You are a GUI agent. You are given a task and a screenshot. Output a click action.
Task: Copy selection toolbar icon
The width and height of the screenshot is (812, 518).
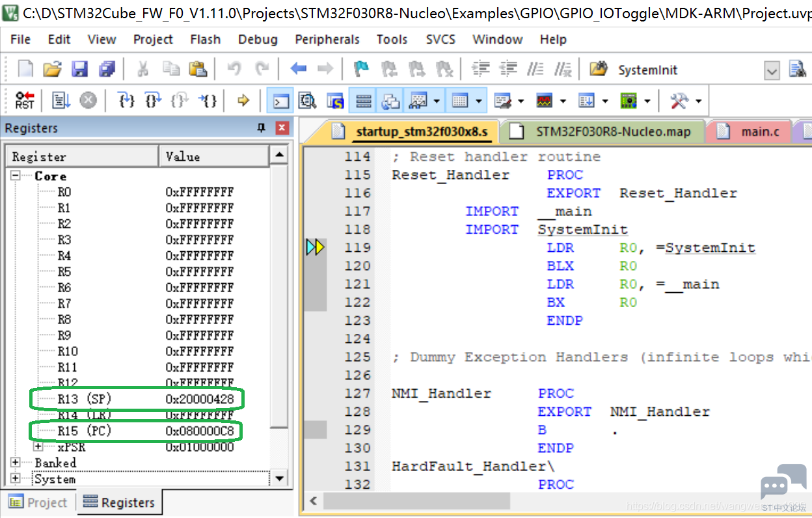point(171,68)
